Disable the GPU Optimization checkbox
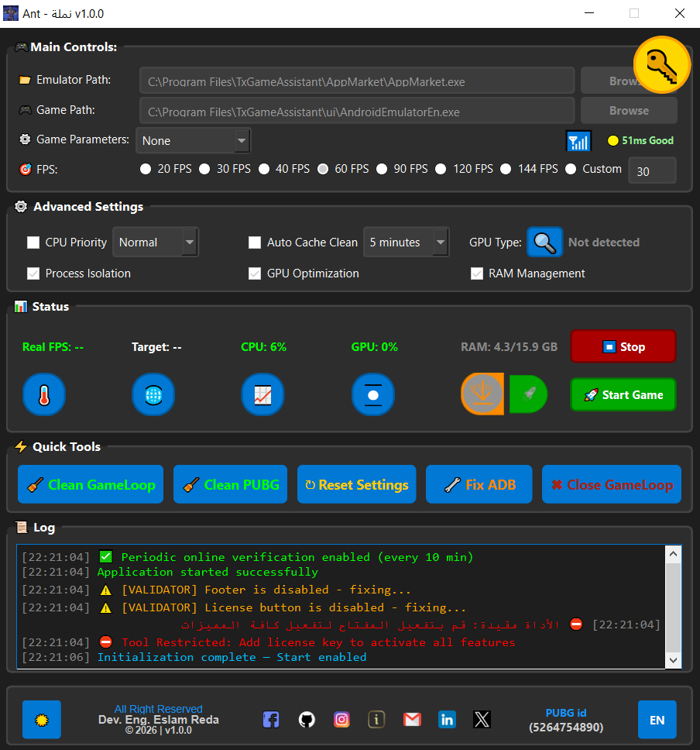The width and height of the screenshot is (700, 750). 255,273
